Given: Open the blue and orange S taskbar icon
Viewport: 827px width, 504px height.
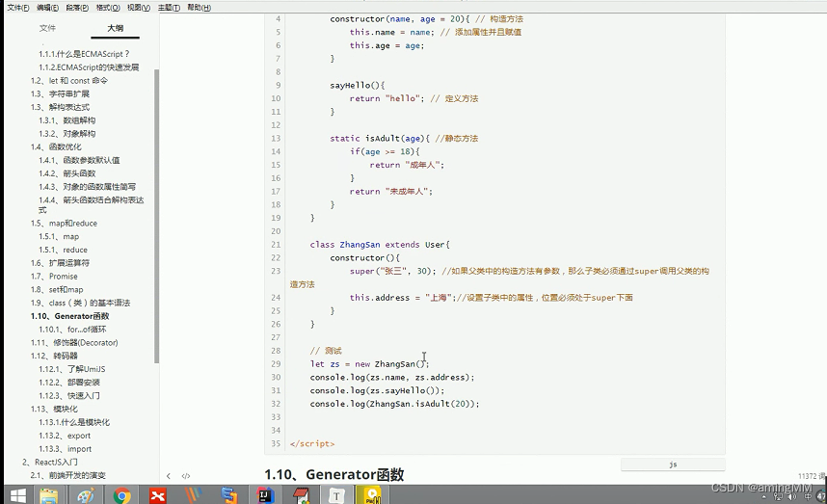Looking at the screenshot, I should click(229, 495).
